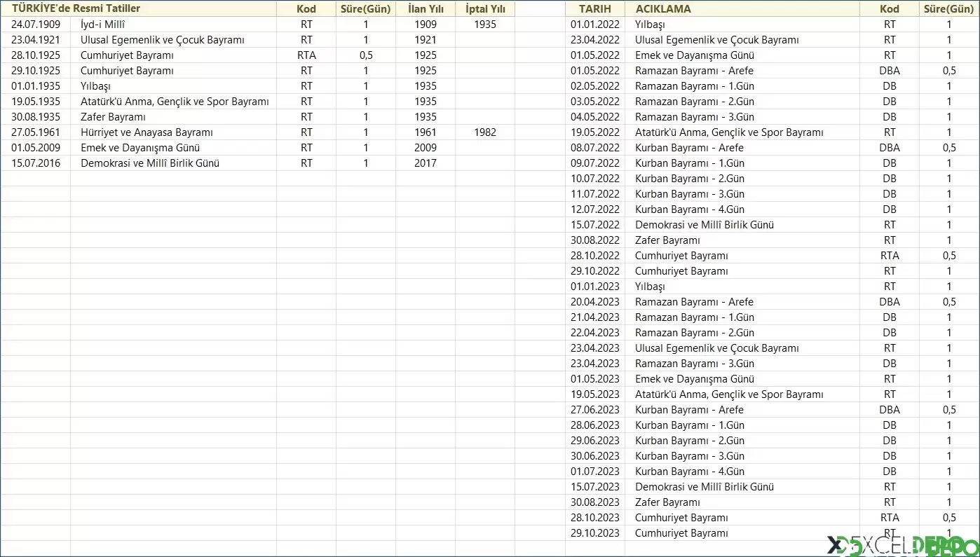Select the date cell 27.05.1961
Viewport: 980px width, 557px height.
point(36,132)
